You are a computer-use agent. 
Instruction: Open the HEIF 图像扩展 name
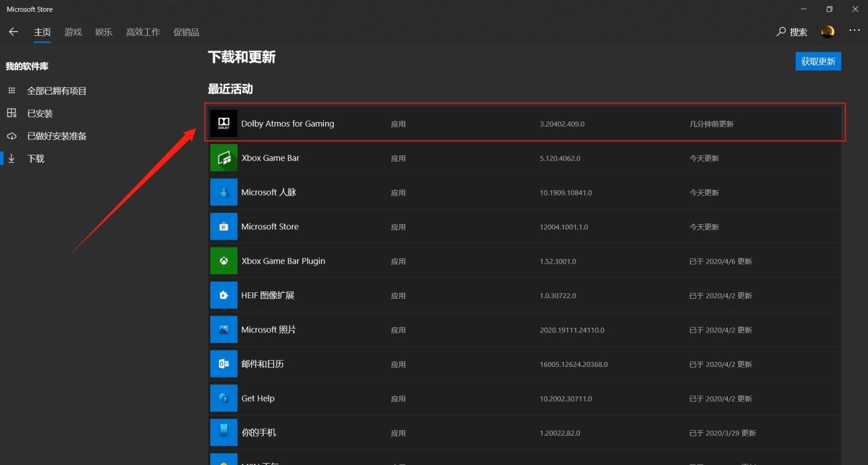268,295
